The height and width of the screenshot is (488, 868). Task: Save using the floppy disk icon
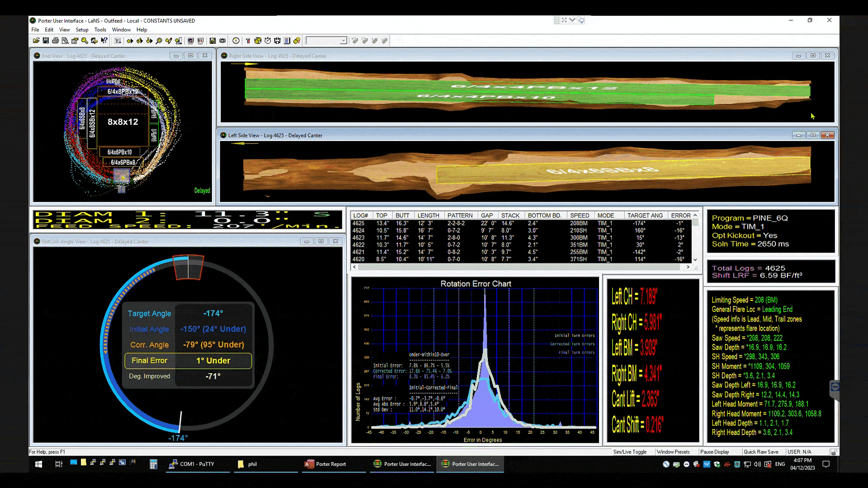pyautogui.click(x=46, y=41)
